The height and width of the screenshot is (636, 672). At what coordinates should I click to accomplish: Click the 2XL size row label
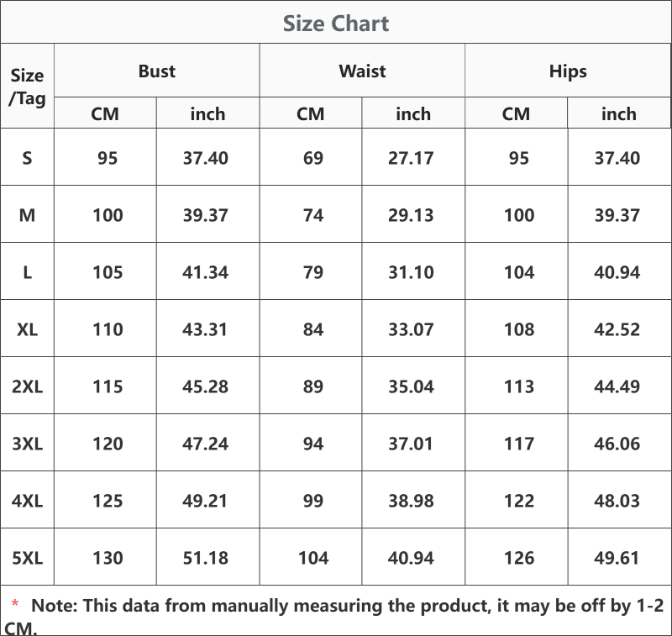pyautogui.click(x=27, y=386)
